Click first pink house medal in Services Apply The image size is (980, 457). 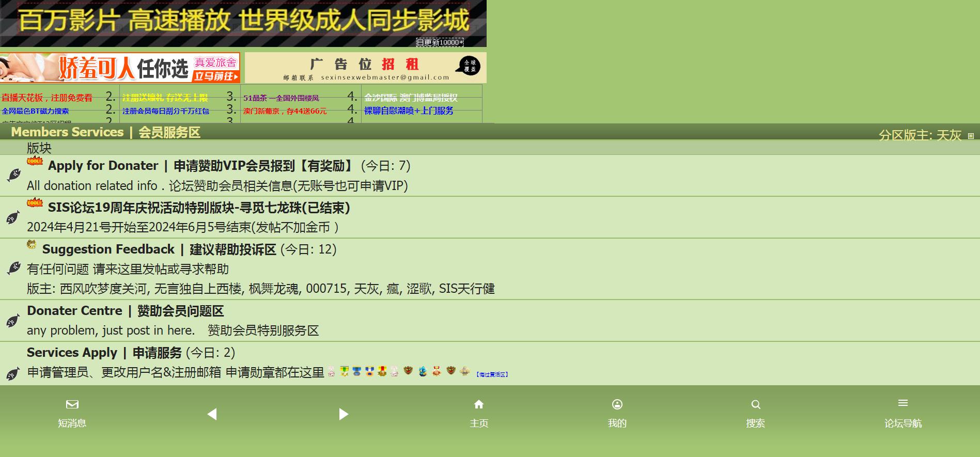point(331,371)
